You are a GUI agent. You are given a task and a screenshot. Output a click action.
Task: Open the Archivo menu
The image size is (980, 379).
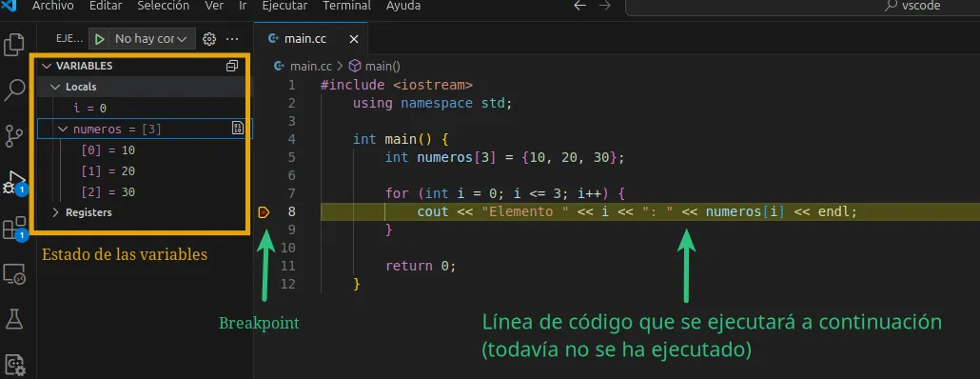(x=53, y=6)
